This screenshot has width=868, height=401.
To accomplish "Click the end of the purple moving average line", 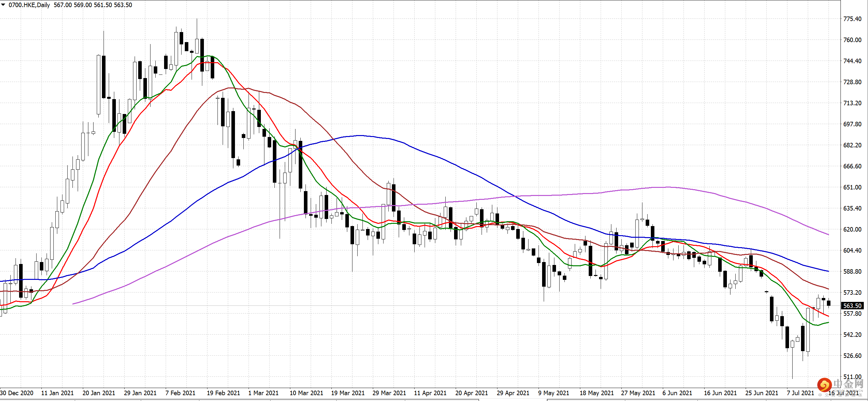I will click(828, 235).
